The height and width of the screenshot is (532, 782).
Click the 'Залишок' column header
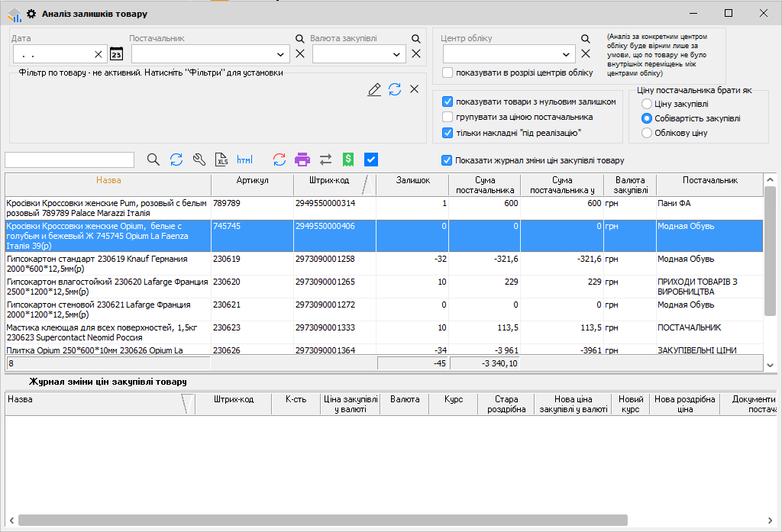coord(413,181)
